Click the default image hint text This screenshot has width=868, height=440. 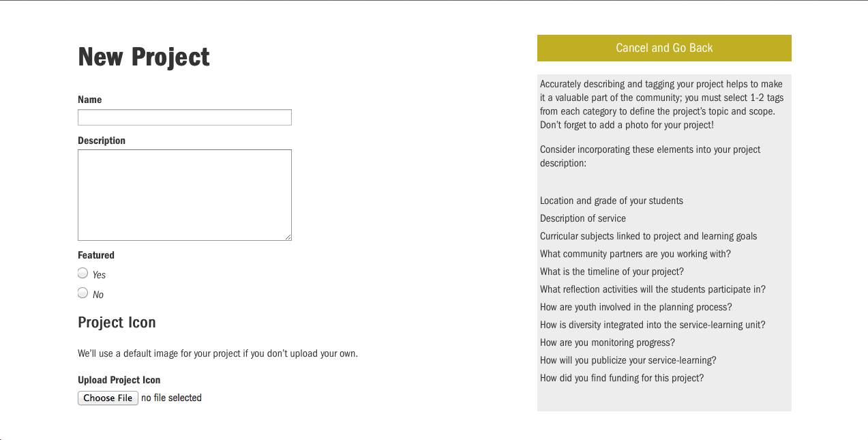point(218,353)
